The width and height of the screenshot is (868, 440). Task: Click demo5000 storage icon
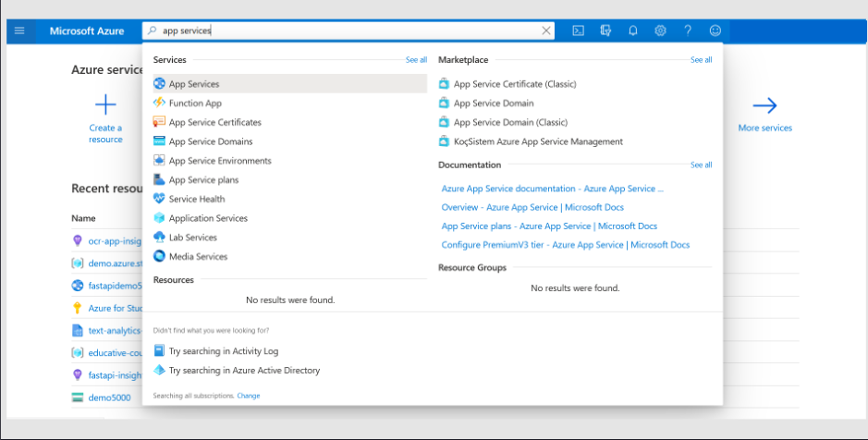click(78, 397)
